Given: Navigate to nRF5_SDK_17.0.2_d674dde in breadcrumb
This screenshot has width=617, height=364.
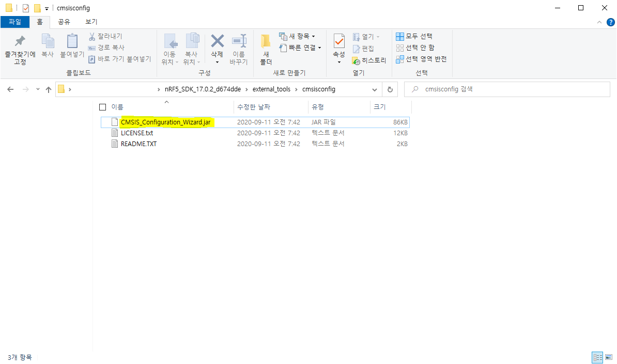Looking at the screenshot, I should (203, 89).
